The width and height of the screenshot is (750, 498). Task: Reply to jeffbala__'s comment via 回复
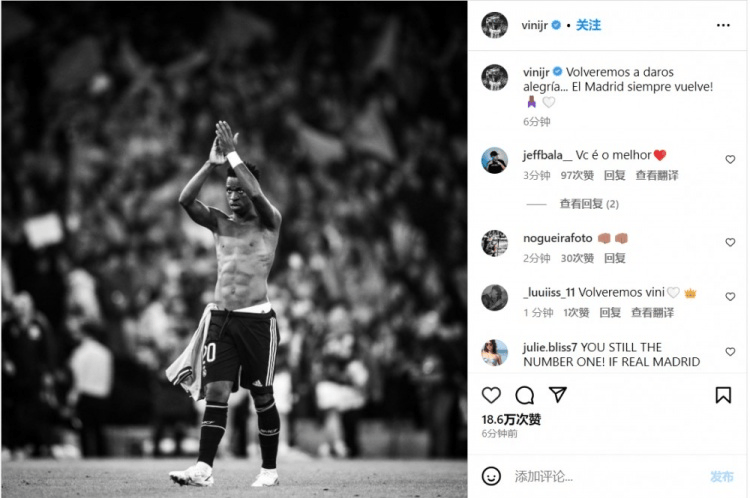615,176
